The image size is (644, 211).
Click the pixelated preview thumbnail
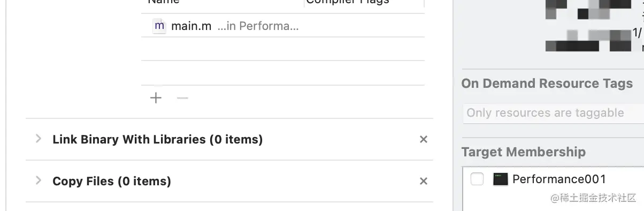coord(589,26)
